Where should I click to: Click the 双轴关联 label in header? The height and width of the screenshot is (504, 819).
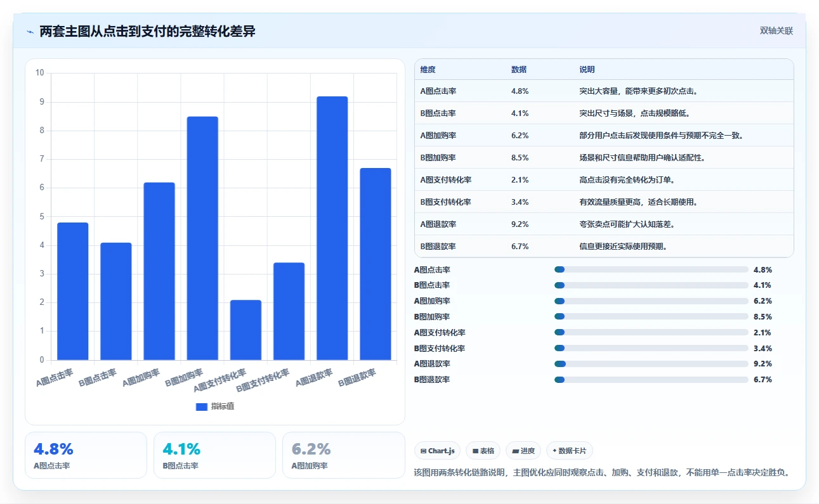pyautogui.click(x=776, y=30)
